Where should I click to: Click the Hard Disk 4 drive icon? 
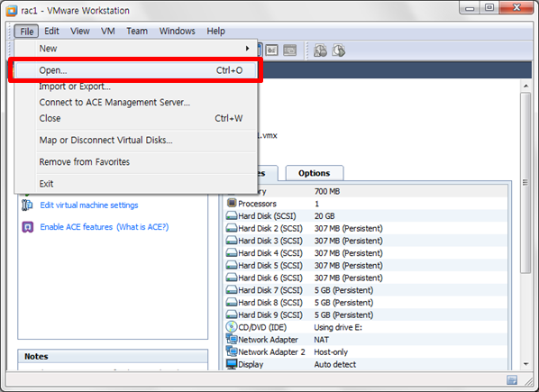[x=232, y=253]
